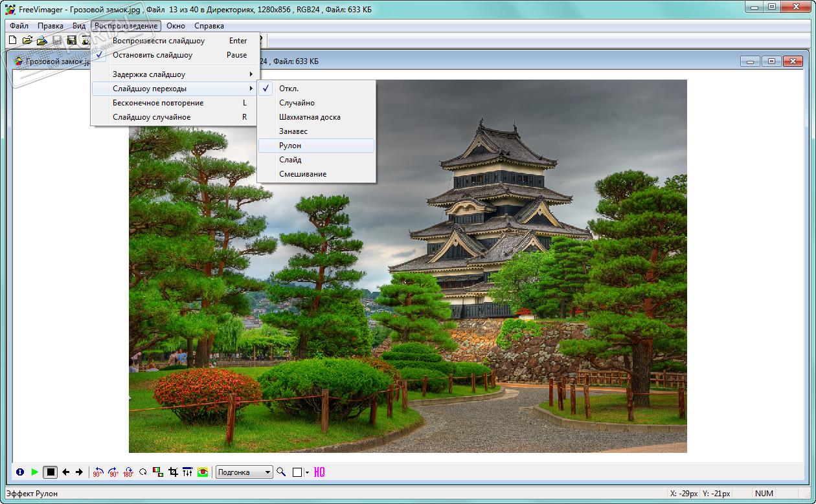Click the New file icon in top toolbar
The height and width of the screenshot is (504, 816).
12,41
